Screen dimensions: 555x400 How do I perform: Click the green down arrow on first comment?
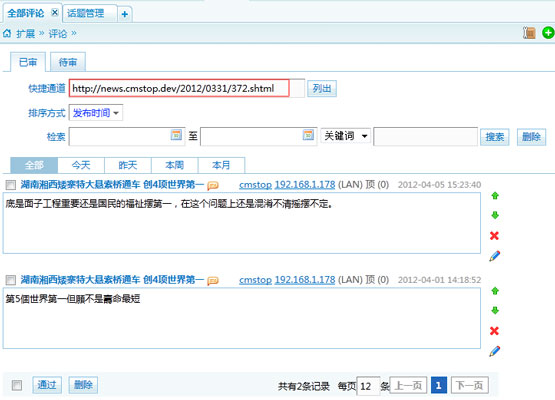[495, 215]
